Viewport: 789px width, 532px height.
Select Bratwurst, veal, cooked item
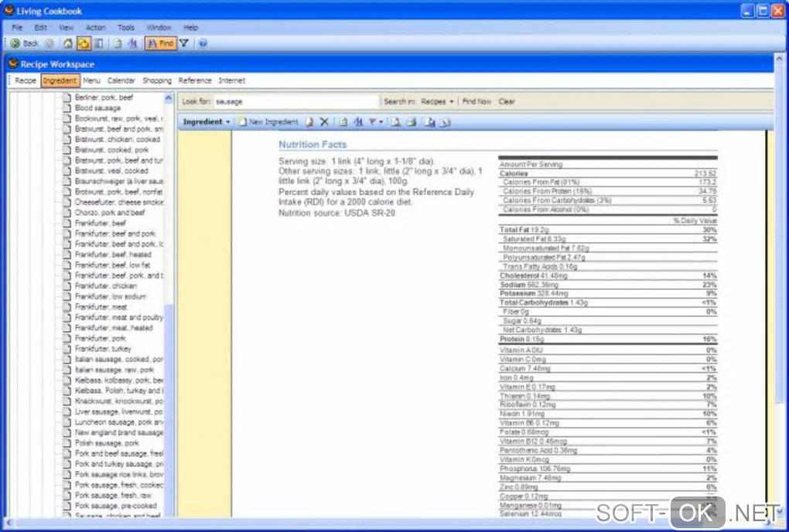pyautogui.click(x=111, y=171)
